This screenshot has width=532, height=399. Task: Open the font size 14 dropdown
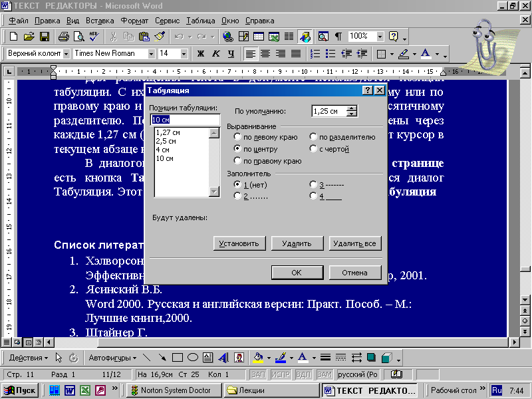click(x=184, y=54)
